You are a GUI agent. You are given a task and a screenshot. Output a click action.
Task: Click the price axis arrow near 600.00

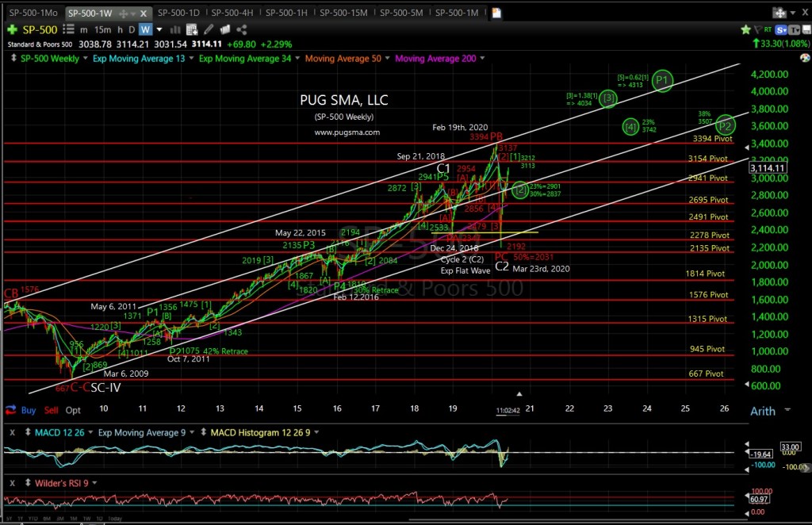click(x=746, y=385)
